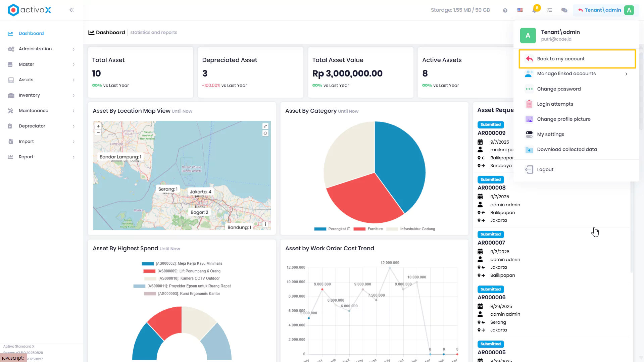Screen dimensions: 644x362
Task: Open asset request AR000006
Action: tap(491, 297)
